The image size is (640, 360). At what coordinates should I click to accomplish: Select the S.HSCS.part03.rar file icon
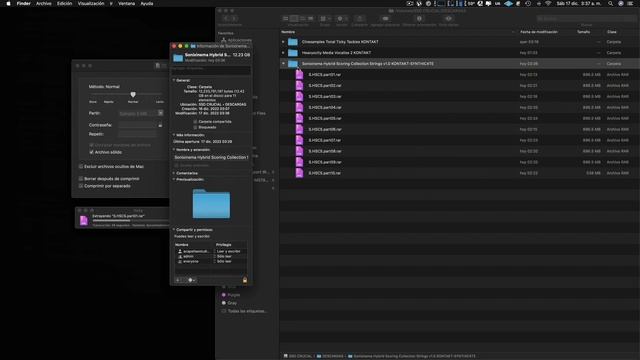tap(299, 97)
